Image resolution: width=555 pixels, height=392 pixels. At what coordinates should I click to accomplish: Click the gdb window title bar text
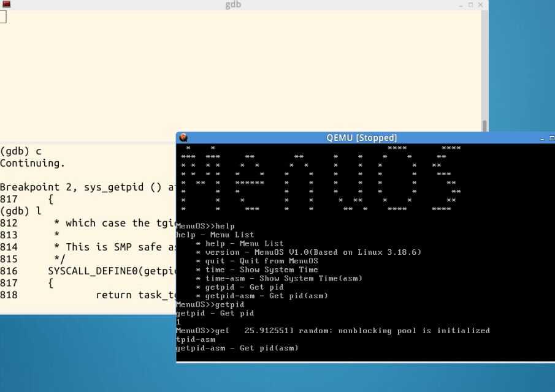click(x=233, y=5)
